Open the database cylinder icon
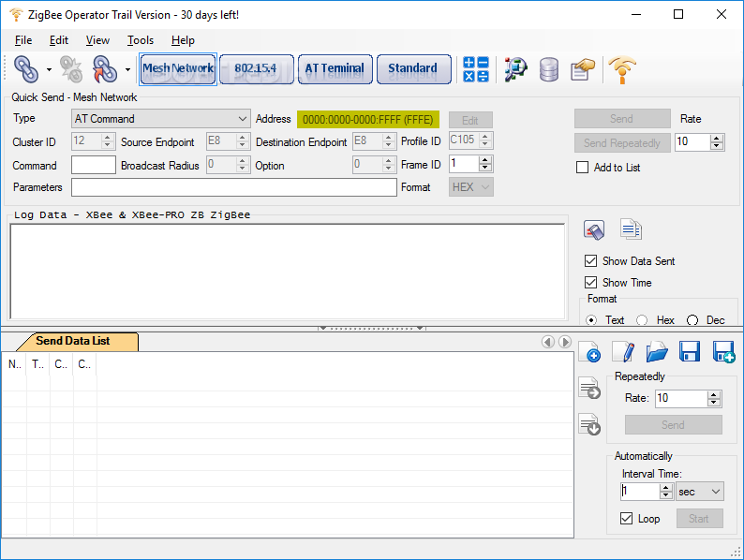Viewport: 744px width, 560px height. click(549, 69)
